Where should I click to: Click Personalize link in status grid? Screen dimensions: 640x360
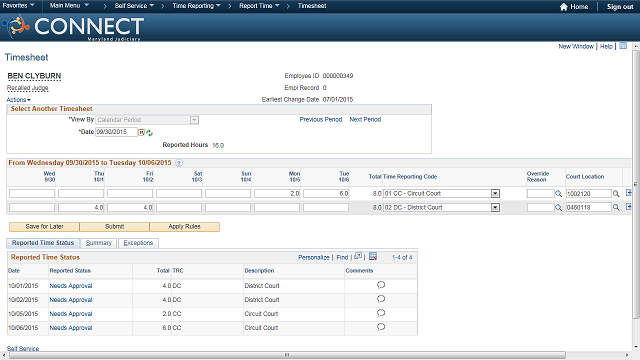tap(314, 258)
